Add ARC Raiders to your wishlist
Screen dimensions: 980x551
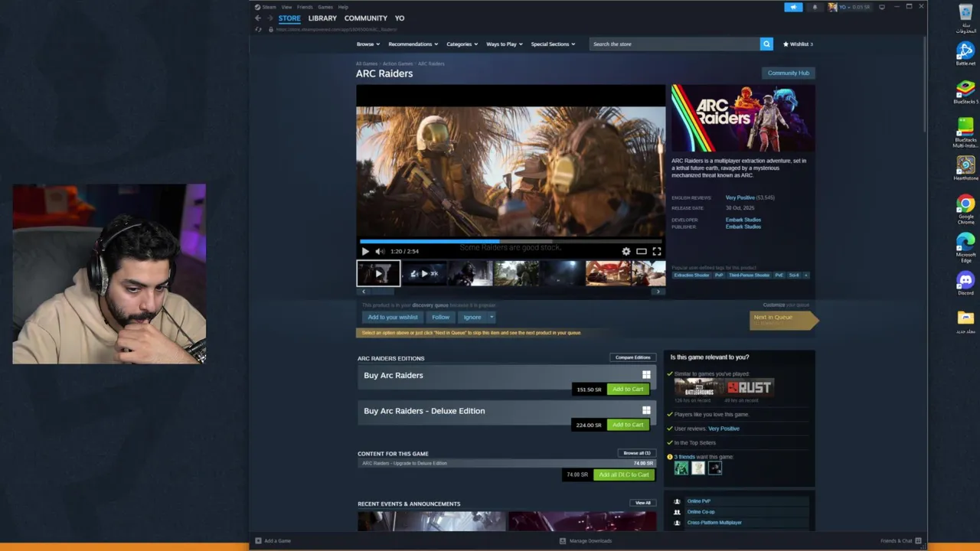[393, 317]
